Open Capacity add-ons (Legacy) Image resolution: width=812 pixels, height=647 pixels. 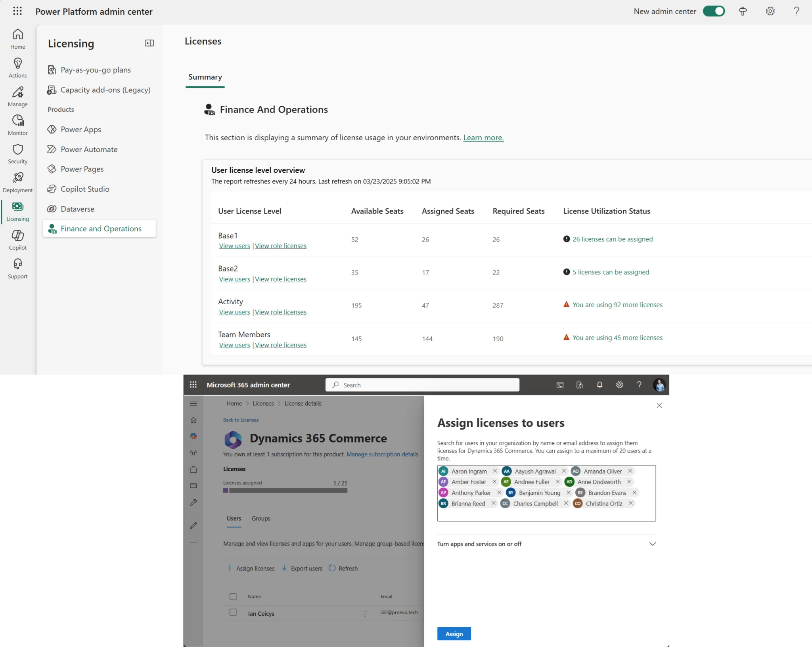click(99, 90)
